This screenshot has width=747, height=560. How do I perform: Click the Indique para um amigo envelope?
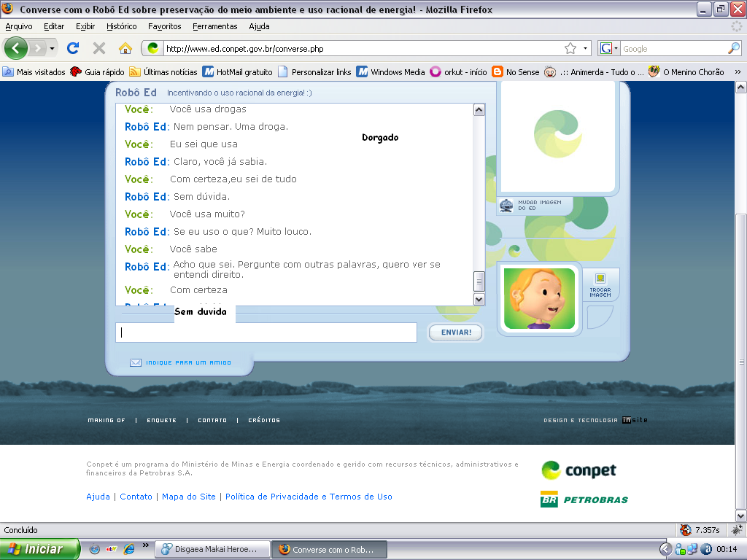point(136,363)
